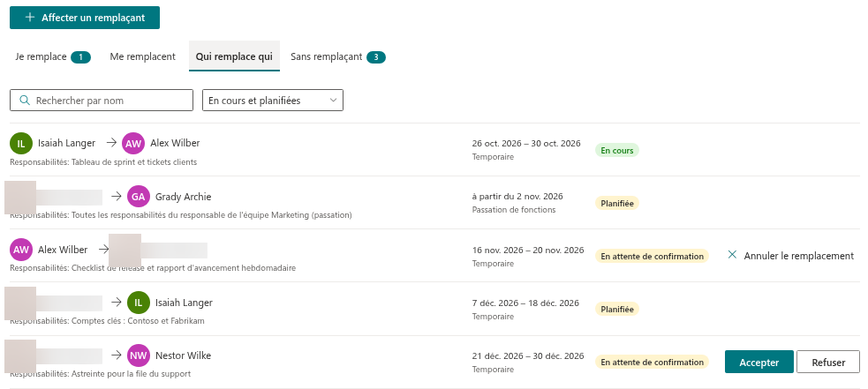This screenshot has width=868, height=389.
Task: Click the NW avatar for Nestor Wilke
Action: click(x=139, y=355)
